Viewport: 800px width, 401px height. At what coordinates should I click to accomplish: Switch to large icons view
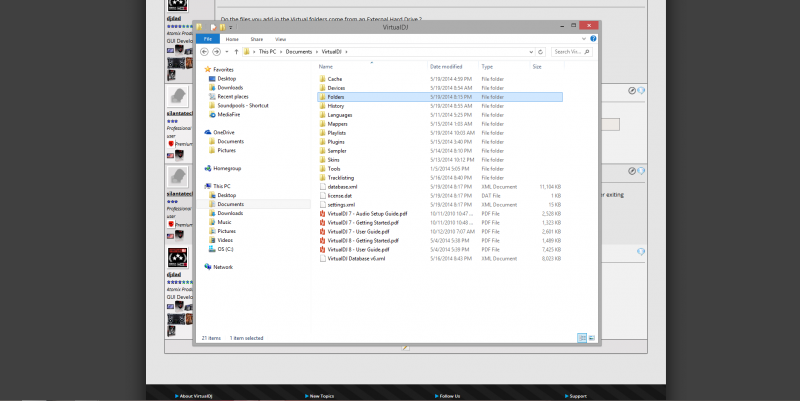(x=592, y=338)
